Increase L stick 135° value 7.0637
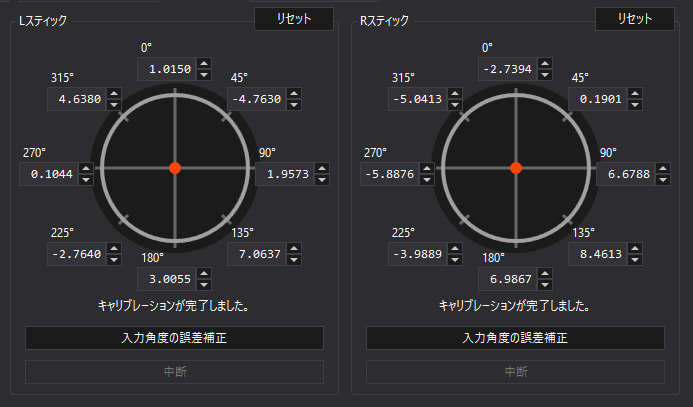This screenshot has height=407, width=693. click(294, 249)
